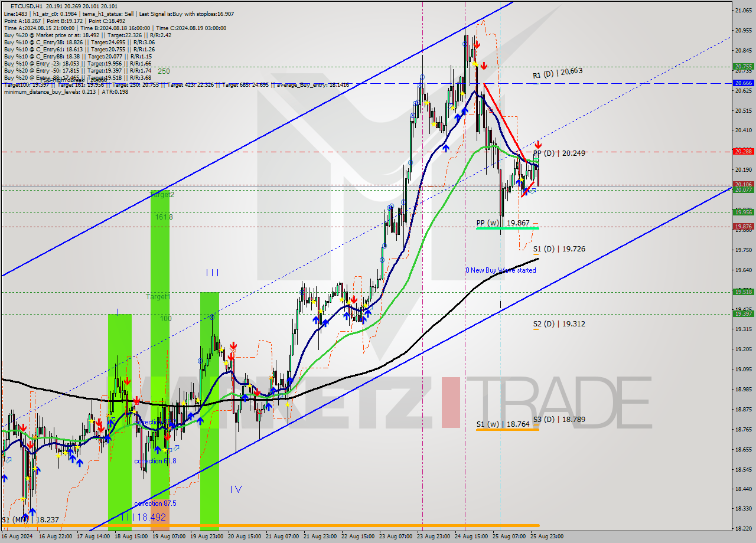Click the 19.640 price scale value
756x543 pixels.
(x=744, y=270)
